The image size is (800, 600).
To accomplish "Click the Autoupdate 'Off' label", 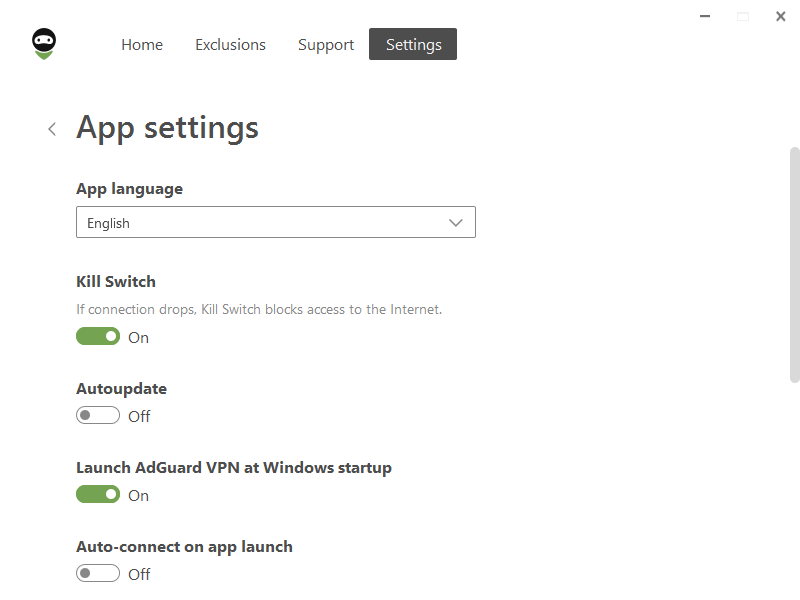I will [139, 417].
